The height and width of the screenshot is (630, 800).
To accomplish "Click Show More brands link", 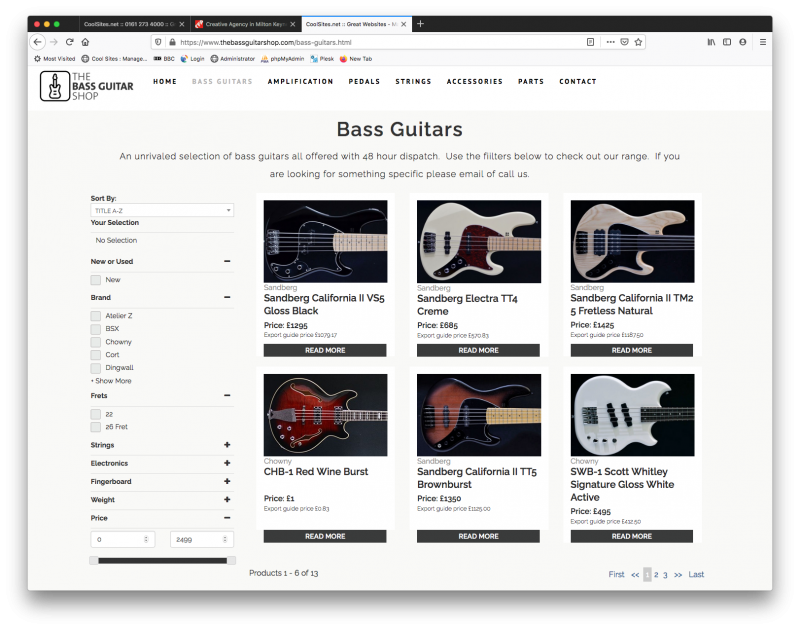I will [x=113, y=381].
